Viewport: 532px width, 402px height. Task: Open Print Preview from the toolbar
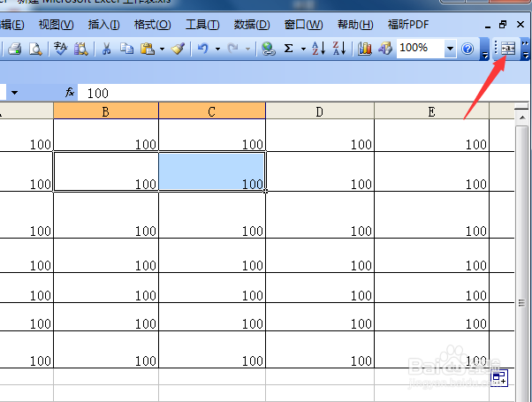pos(35,49)
